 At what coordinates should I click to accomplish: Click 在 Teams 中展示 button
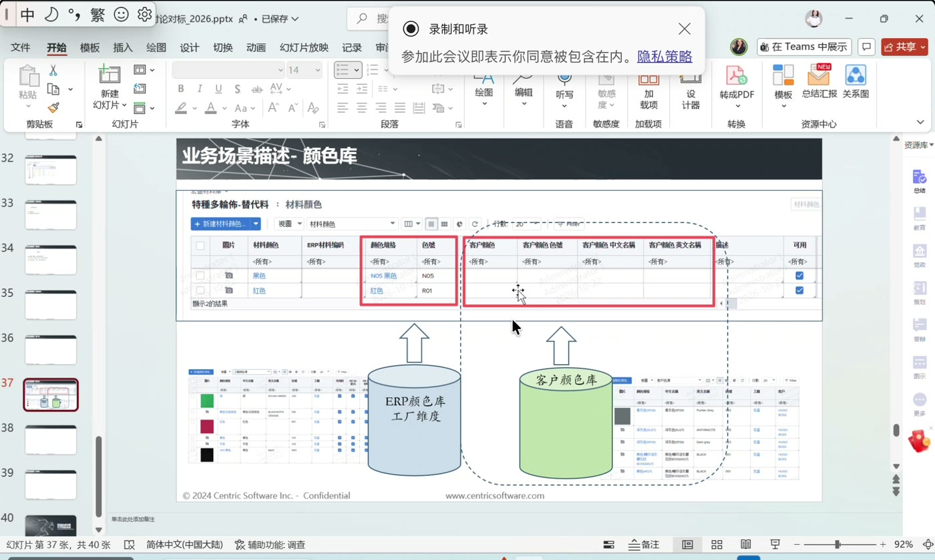click(x=804, y=47)
